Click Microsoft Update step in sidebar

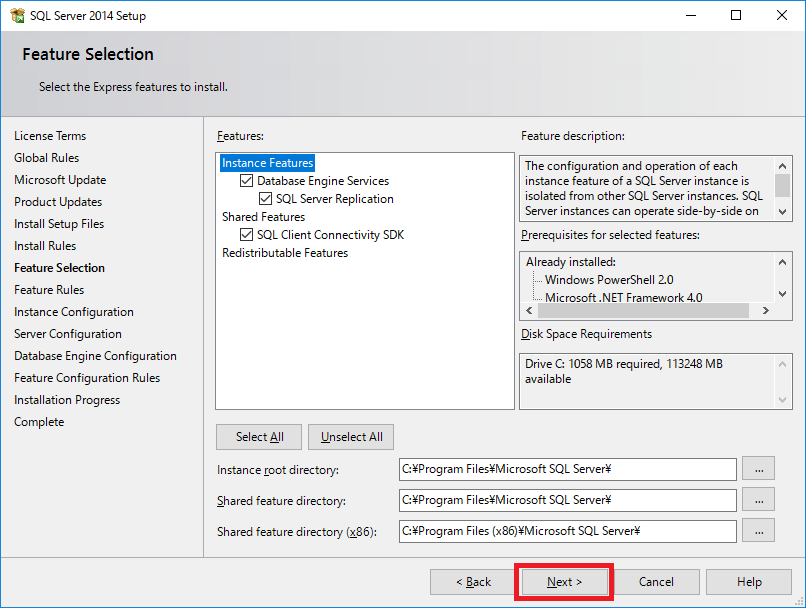[60, 180]
